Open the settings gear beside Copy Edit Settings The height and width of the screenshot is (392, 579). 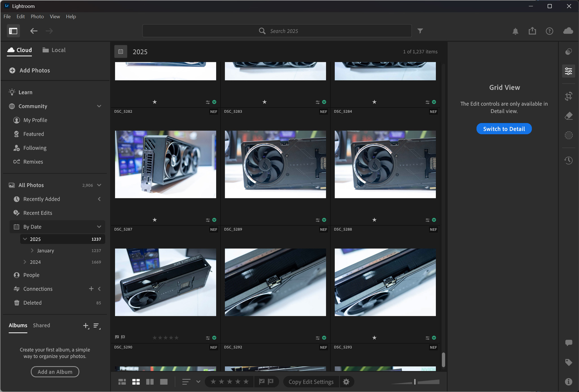(346, 382)
